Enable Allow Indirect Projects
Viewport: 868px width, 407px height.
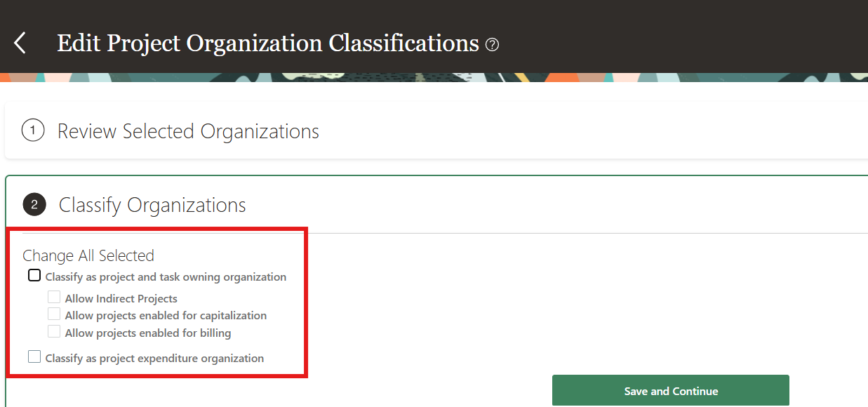(x=54, y=297)
